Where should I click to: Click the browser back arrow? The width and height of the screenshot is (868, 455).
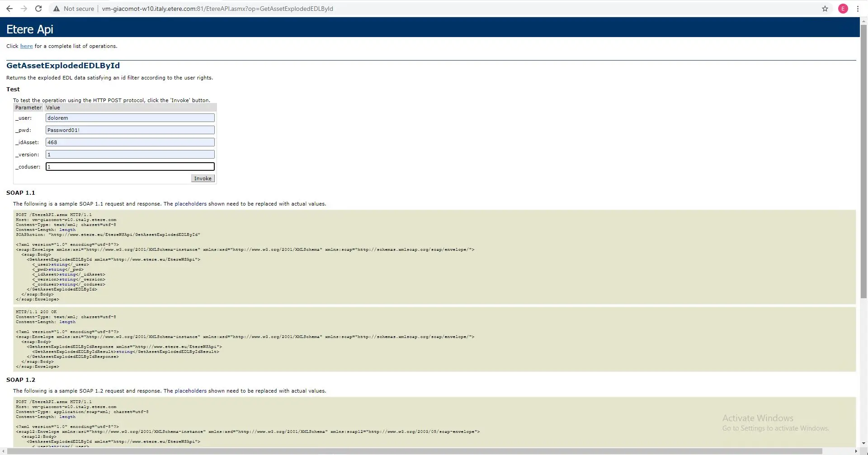point(9,9)
